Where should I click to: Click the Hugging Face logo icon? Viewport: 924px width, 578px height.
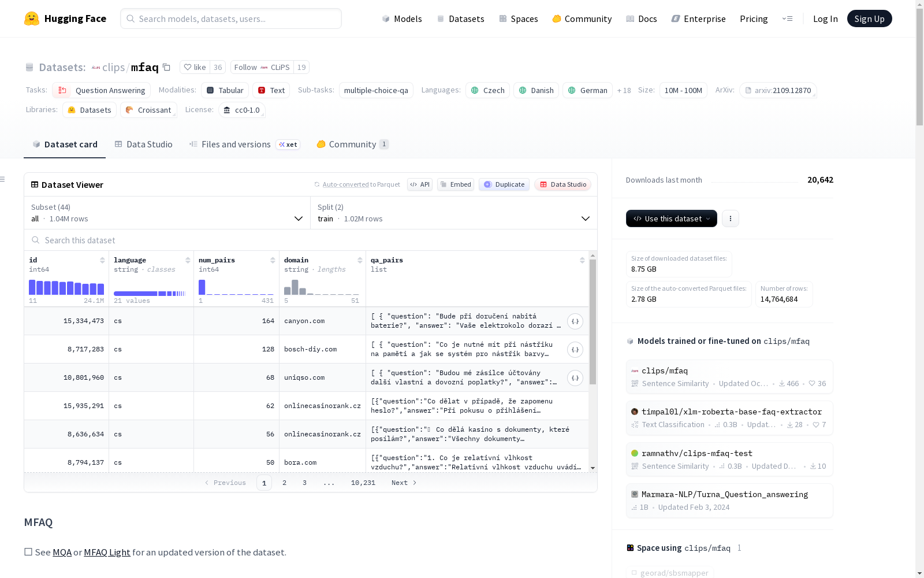coord(32,18)
